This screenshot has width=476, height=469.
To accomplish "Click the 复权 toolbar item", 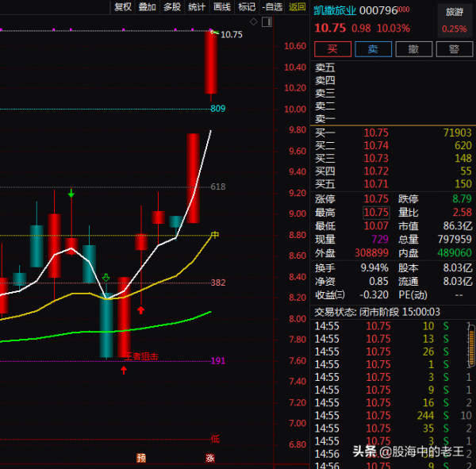I will pyautogui.click(x=123, y=6).
